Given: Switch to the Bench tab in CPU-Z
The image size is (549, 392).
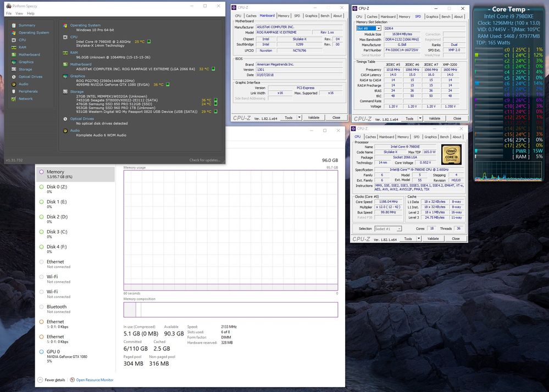Looking at the screenshot, I should [x=445, y=137].
